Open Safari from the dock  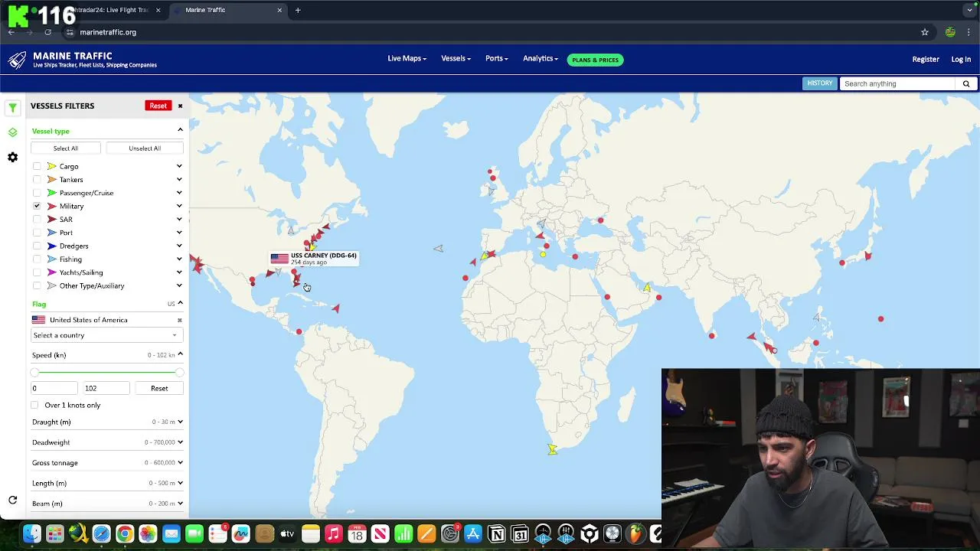101,533
